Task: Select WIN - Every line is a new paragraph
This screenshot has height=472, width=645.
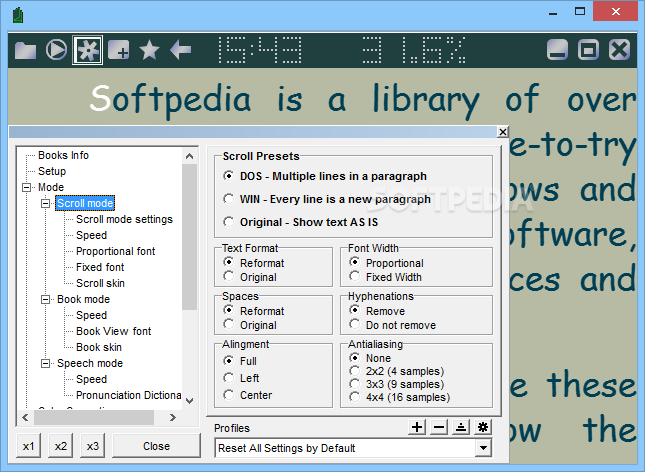Action: coord(327,199)
